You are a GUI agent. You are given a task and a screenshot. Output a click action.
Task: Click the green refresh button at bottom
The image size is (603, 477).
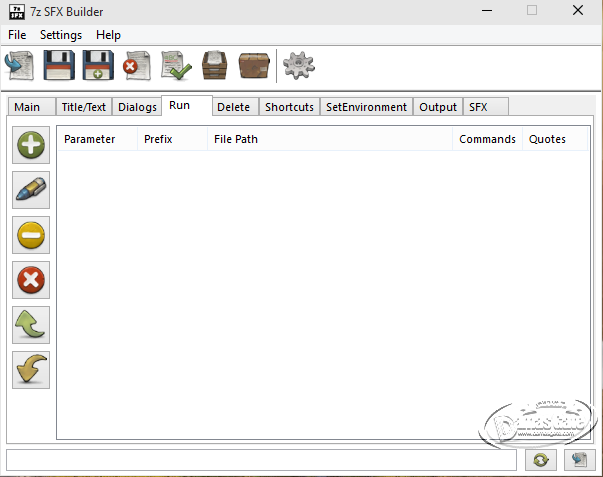(x=541, y=460)
